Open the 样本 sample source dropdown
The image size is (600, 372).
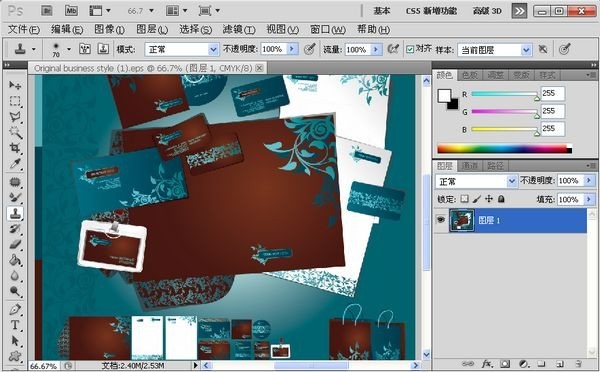click(495, 50)
